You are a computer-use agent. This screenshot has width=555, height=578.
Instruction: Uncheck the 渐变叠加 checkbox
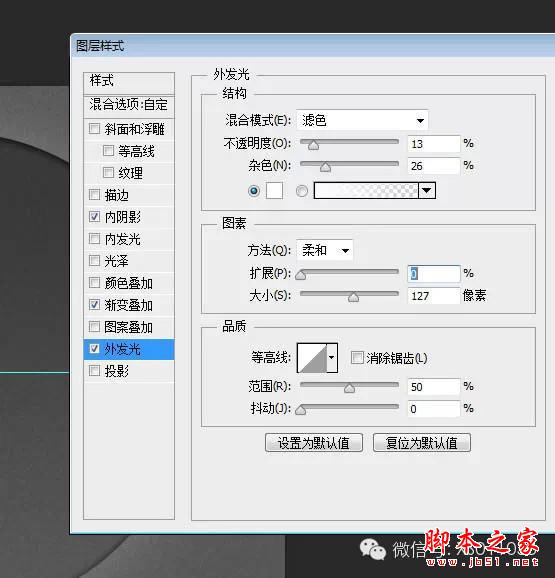[x=94, y=304]
